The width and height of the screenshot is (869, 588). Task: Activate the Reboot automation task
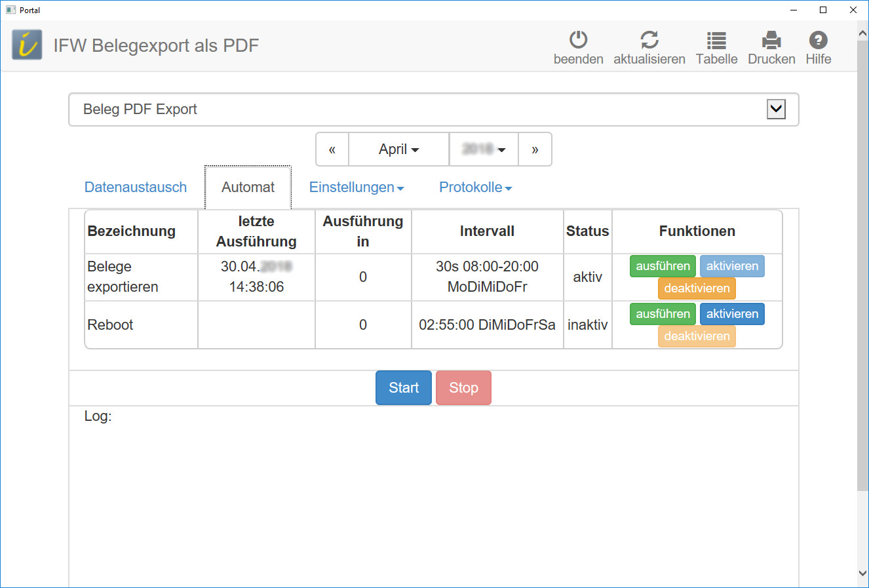pos(732,314)
